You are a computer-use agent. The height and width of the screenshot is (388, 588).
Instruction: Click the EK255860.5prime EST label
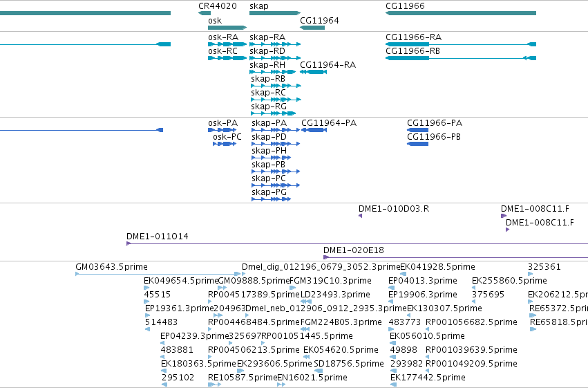tap(509, 281)
